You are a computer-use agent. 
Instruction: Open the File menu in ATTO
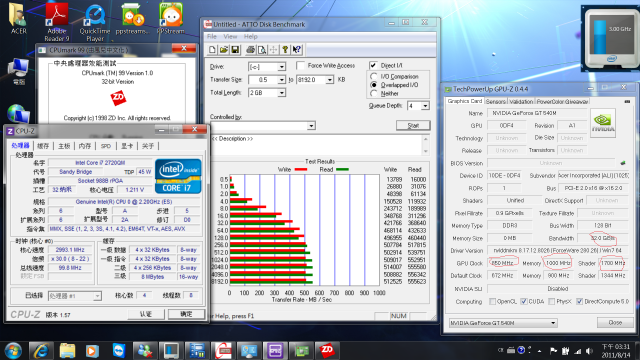tap(212, 36)
